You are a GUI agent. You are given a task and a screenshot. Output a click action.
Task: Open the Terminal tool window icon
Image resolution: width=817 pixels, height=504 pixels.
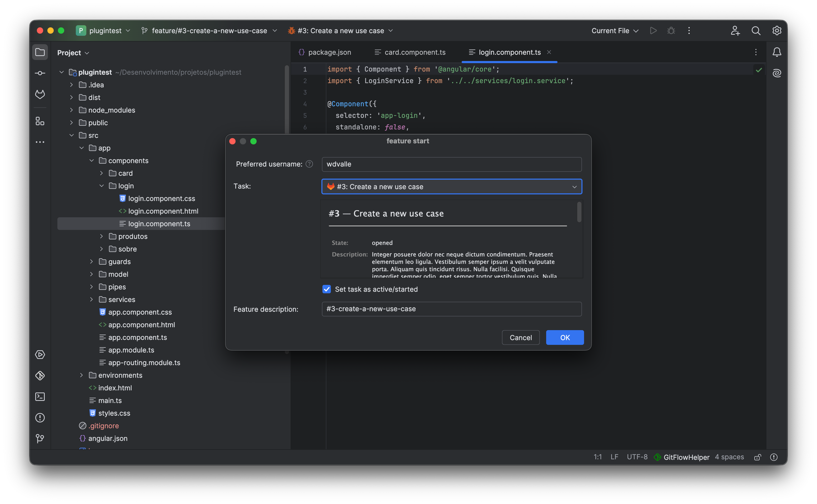coord(40,397)
